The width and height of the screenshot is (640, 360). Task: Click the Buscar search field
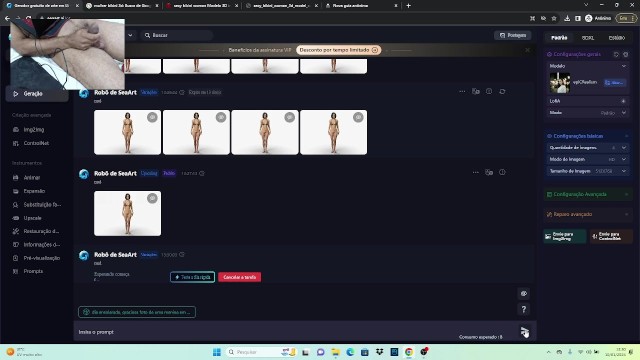177,36
